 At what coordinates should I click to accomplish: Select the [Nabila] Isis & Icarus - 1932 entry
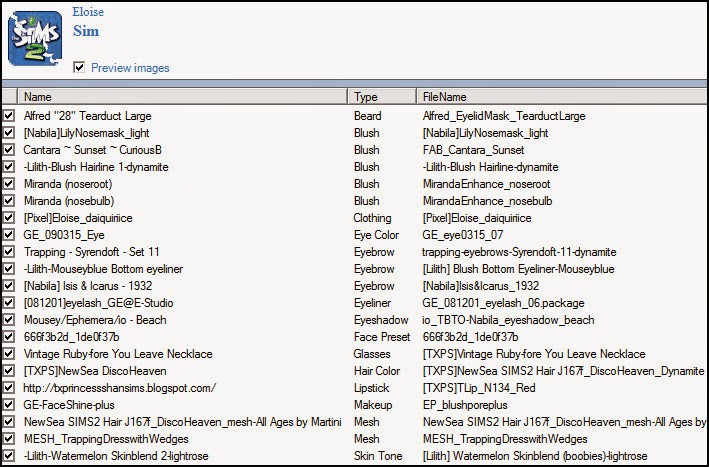pos(88,286)
